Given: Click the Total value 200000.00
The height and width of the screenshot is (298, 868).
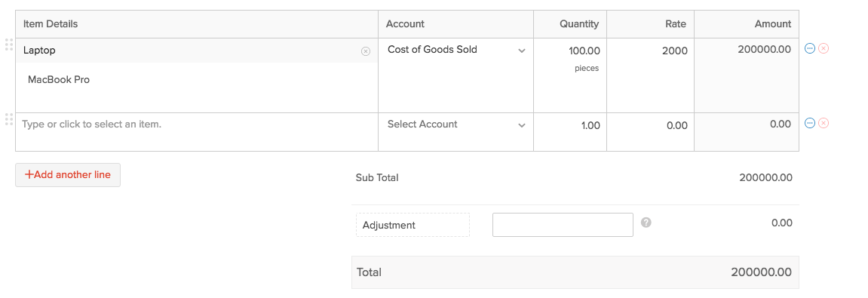Looking at the screenshot, I should click(x=761, y=272).
